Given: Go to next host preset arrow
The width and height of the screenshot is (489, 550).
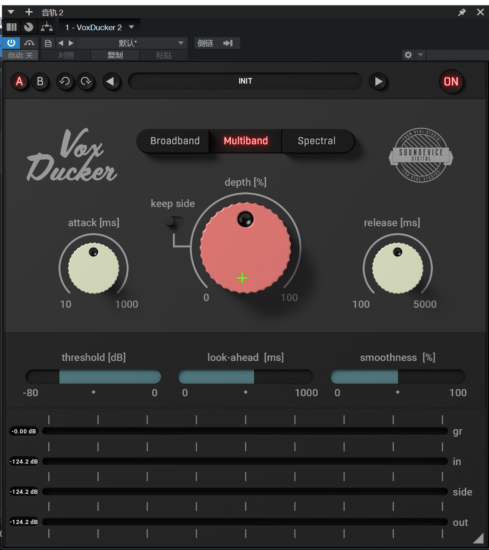Looking at the screenshot, I should coord(71,43).
